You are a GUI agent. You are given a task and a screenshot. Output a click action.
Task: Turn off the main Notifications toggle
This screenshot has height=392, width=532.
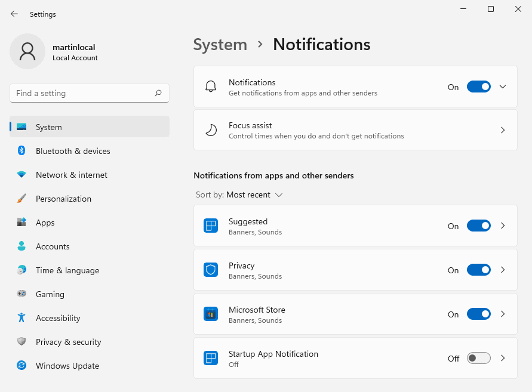[x=479, y=87]
